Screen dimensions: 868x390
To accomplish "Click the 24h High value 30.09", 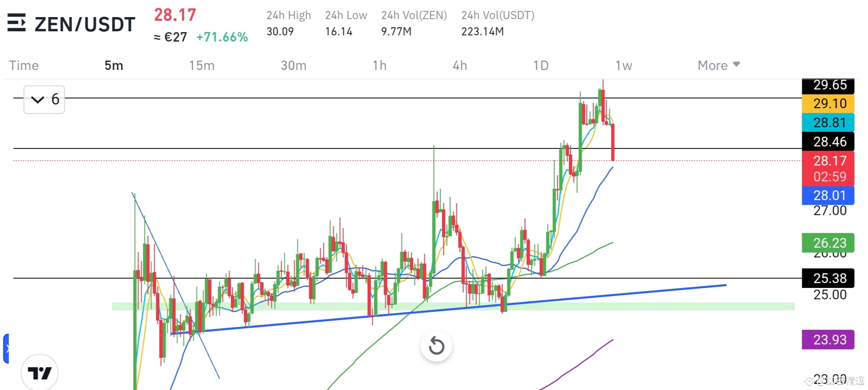I will 280,31.
